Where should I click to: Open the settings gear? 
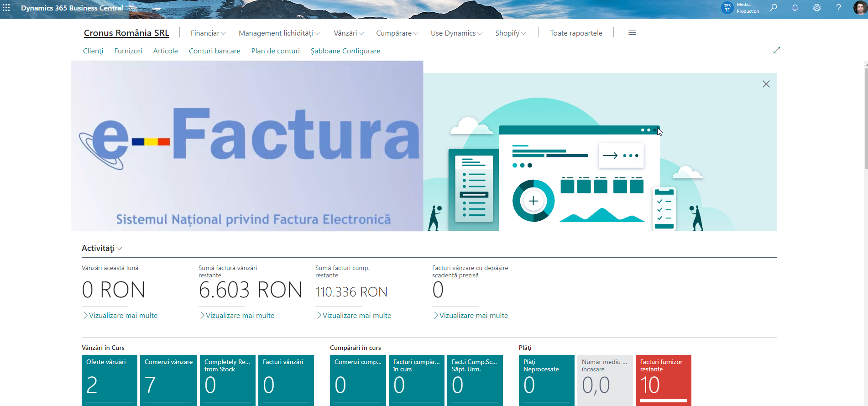(817, 8)
